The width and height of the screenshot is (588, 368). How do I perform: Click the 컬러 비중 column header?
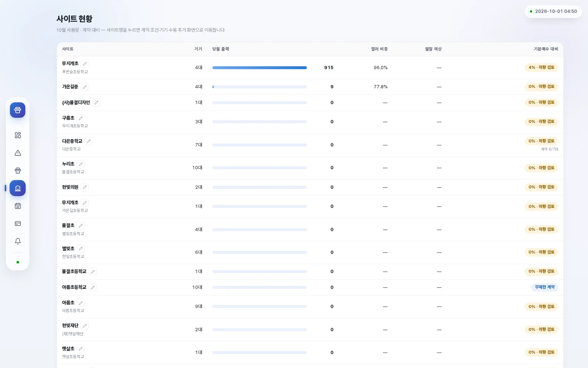[379, 49]
